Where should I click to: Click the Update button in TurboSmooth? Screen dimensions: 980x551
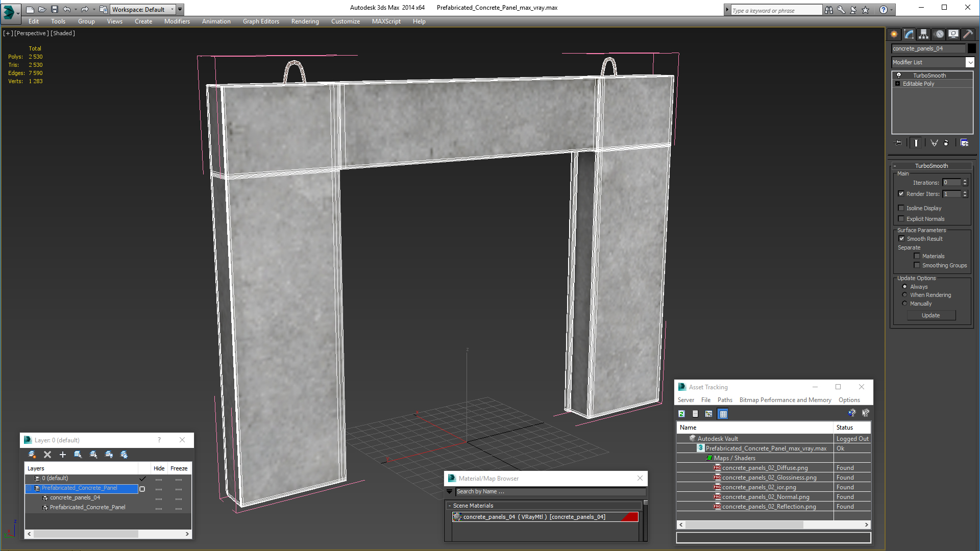pyautogui.click(x=932, y=315)
